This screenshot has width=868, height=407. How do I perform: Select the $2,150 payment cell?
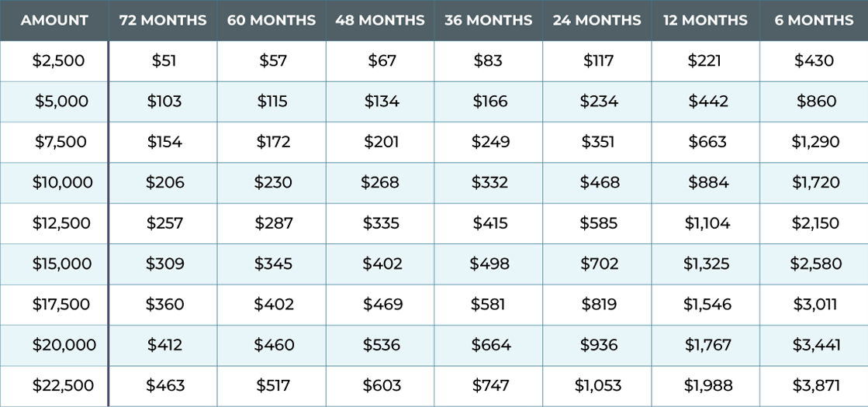coord(815,223)
